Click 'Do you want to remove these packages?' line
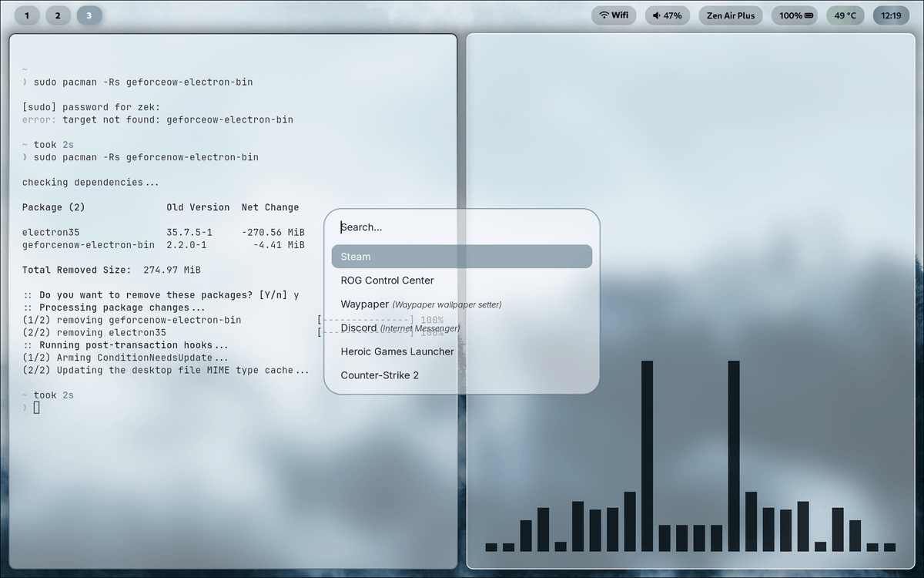 161,295
